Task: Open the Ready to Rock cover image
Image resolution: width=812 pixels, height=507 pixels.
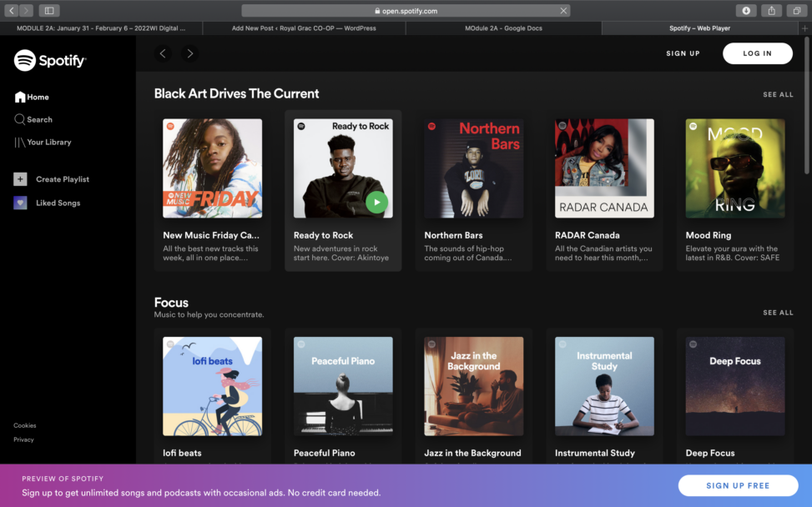Action: coord(343,168)
